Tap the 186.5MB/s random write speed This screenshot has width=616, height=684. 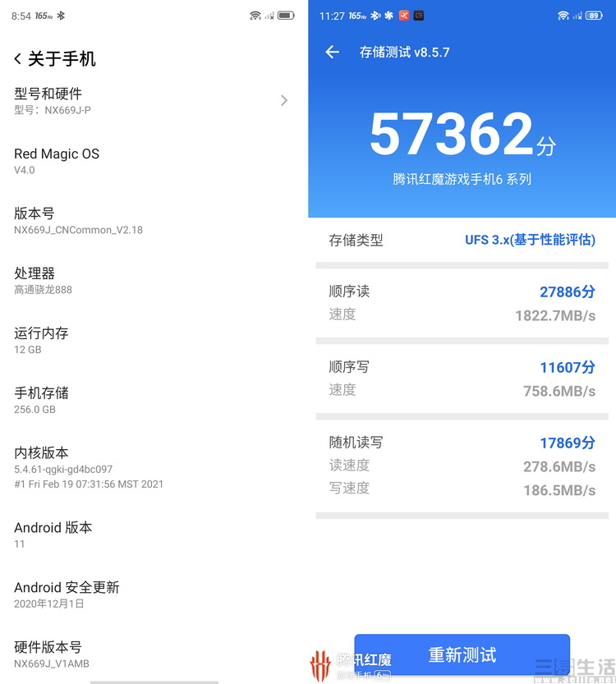pyautogui.click(x=559, y=490)
